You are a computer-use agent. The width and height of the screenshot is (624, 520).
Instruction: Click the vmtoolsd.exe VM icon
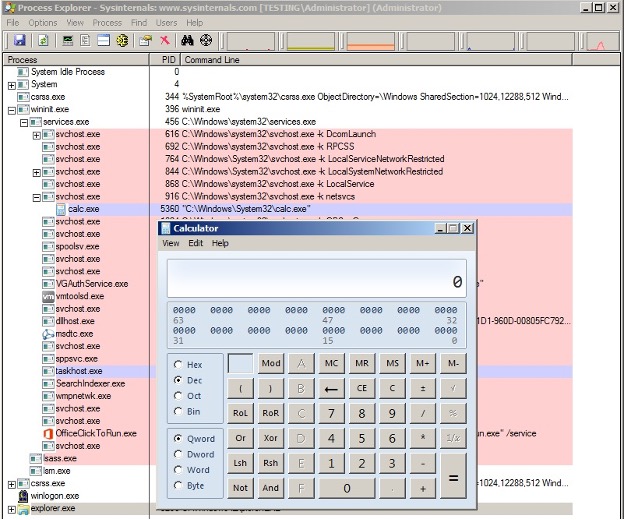[48, 296]
